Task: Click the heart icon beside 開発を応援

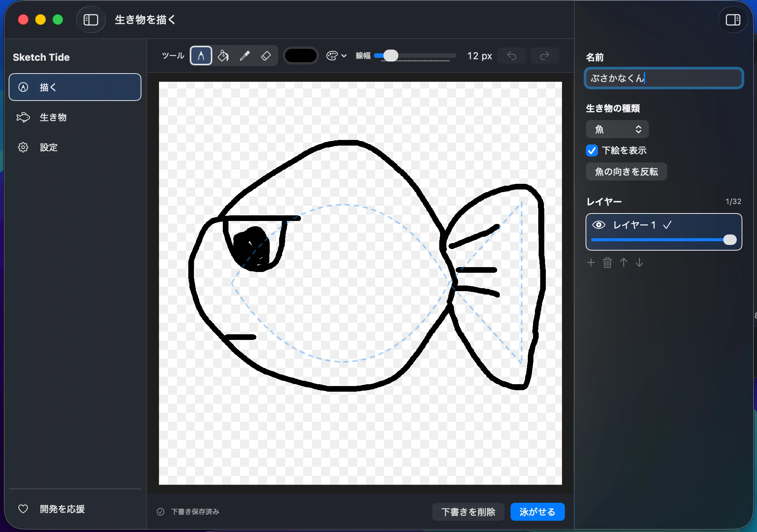Action: point(23,509)
